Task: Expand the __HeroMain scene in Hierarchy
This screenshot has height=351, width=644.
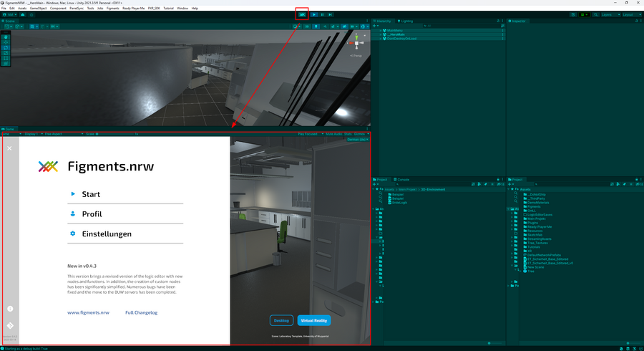Action: 381,34
